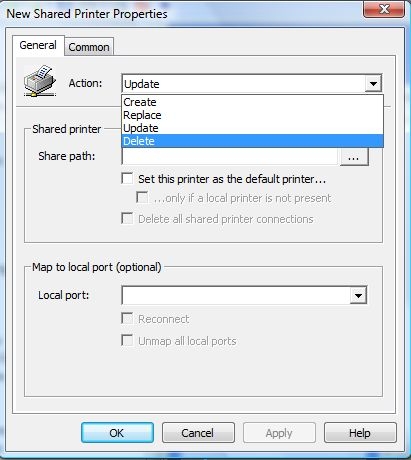Switch to the Common tab
Image resolution: width=411 pixels, height=460 pixels.
[x=89, y=47]
